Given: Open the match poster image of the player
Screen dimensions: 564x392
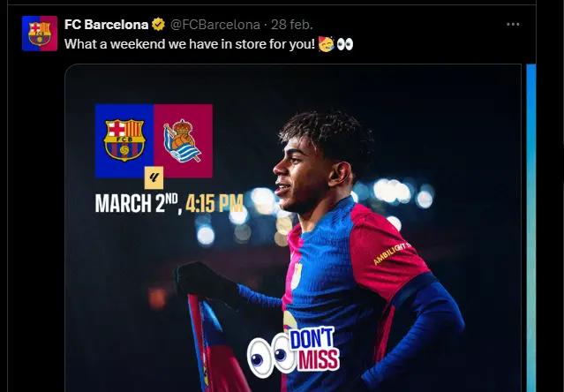Looking at the screenshot, I should 293,228.
